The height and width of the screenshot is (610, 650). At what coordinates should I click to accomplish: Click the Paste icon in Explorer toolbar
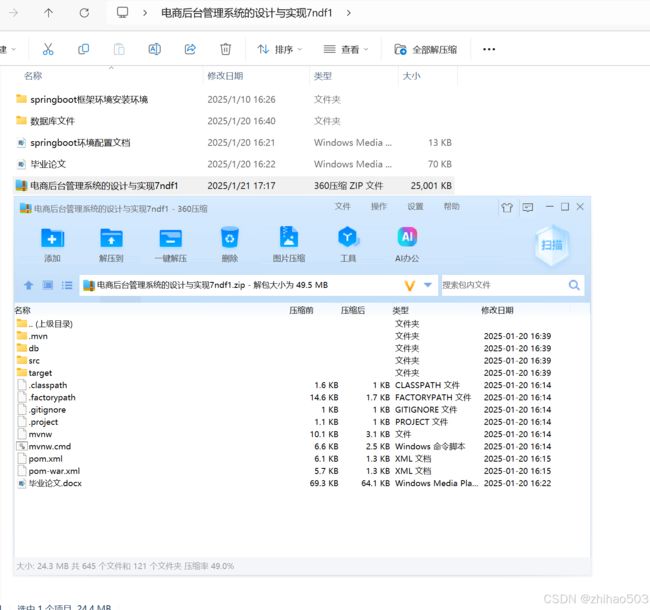[119, 49]
